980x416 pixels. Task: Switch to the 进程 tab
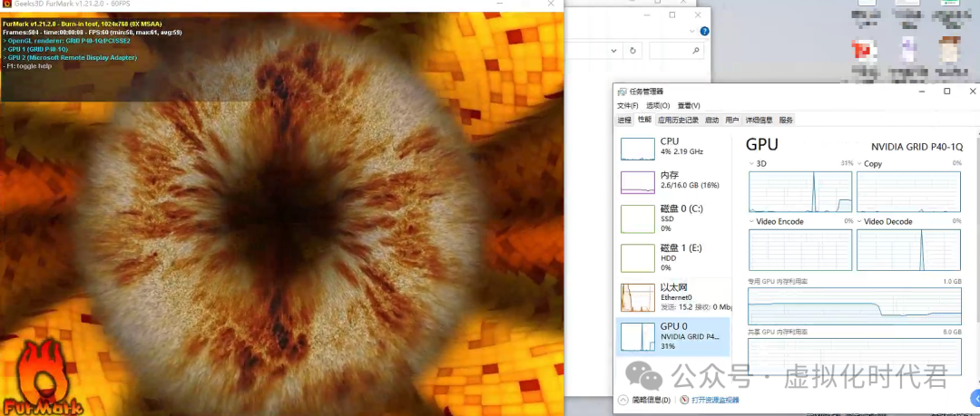[624, 120]
